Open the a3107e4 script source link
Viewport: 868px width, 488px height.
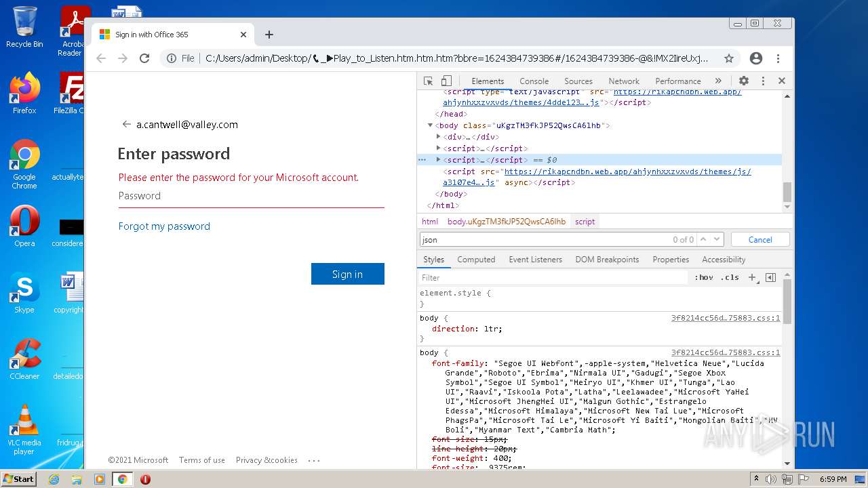(470, 182)
